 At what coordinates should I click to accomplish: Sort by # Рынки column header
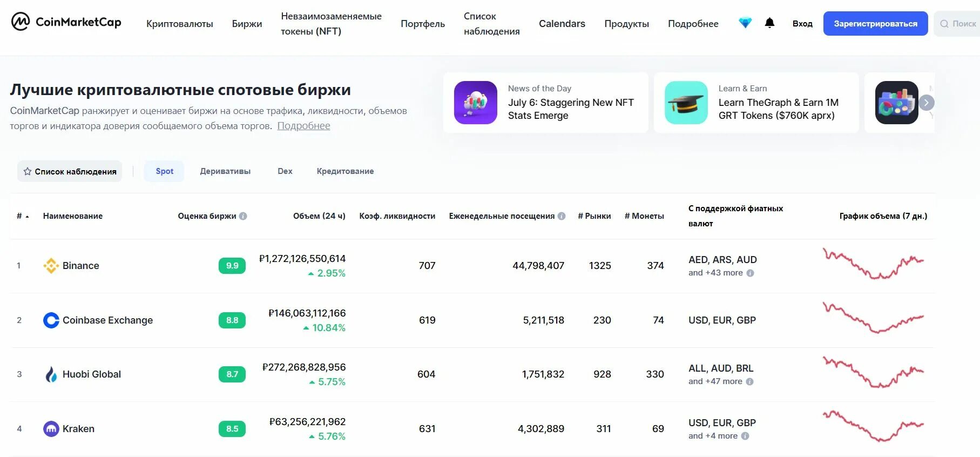tap(594, 216)
